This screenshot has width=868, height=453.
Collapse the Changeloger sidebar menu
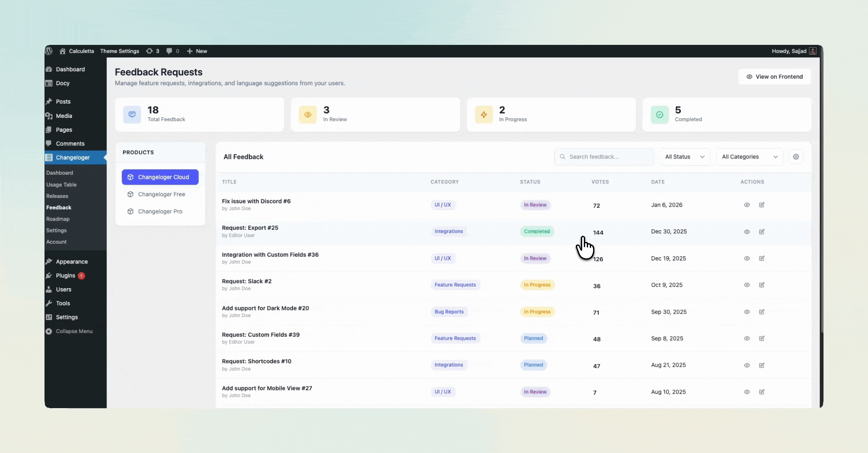click(69, 331)
